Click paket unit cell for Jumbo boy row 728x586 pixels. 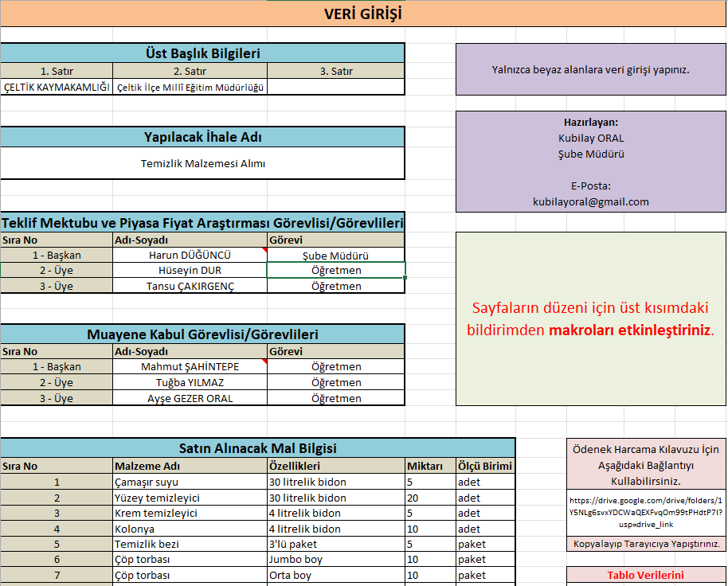click(x=485, y=559)
